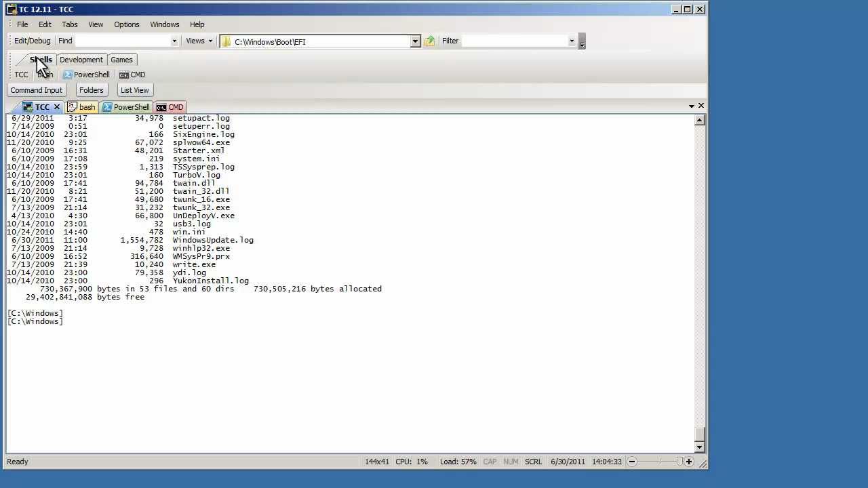868x488 pixels.
Task: Launch PowerShell from the Shells toolbar
Action: tap(86, 75)
